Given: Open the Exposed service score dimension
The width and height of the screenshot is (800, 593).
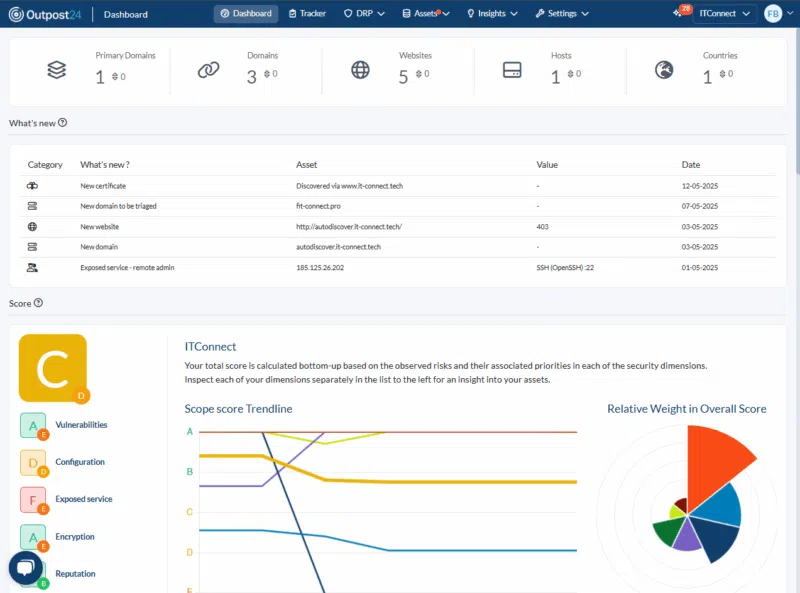Looking at the screenshot, I should tap(84, 499).
